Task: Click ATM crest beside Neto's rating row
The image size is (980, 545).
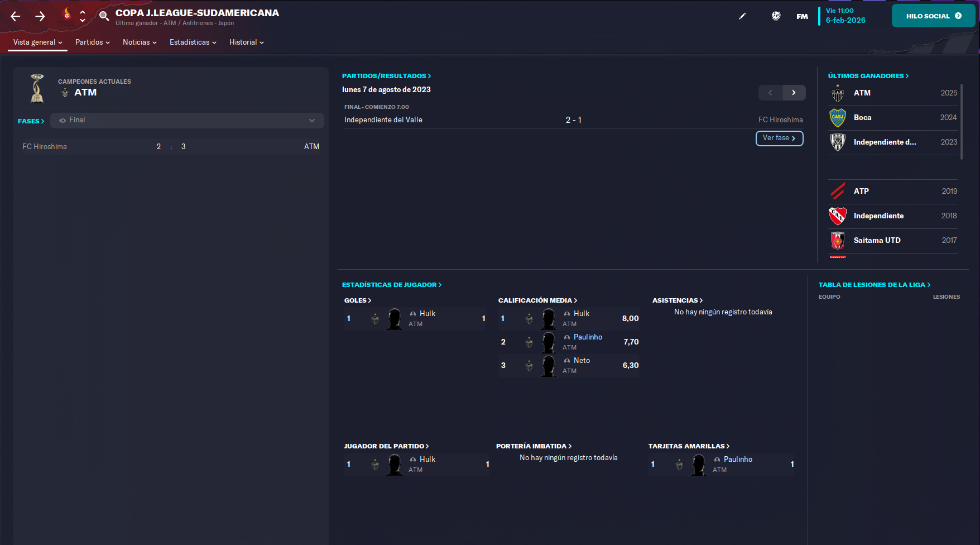Action: 529,366
